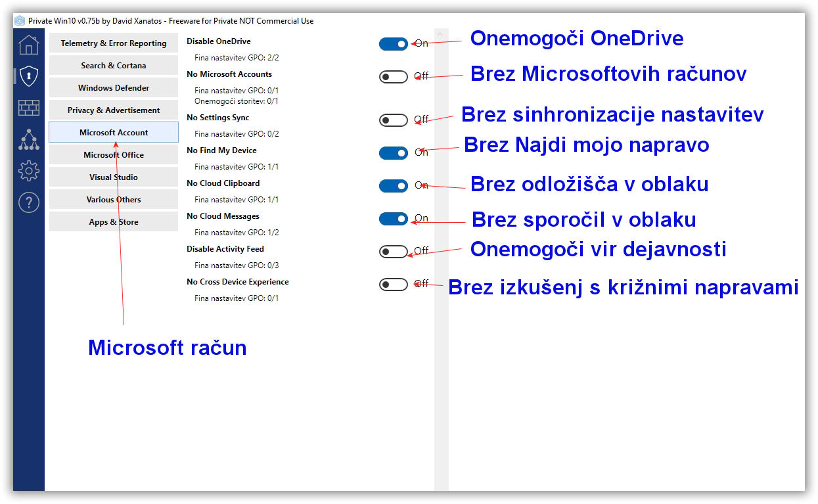Select the 'No Cloud Clipboard' heading text
This screenshot has height=504, width=818.
coord(223,183)
